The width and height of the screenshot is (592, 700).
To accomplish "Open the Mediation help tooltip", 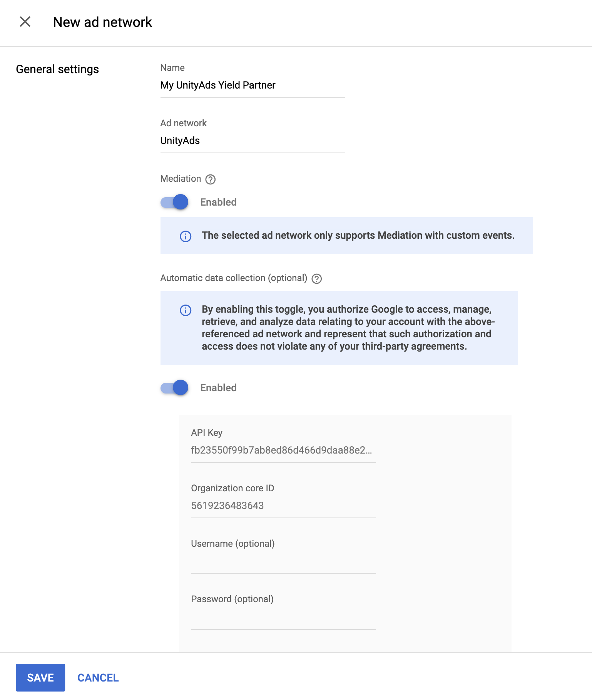I will pos(210,179).
